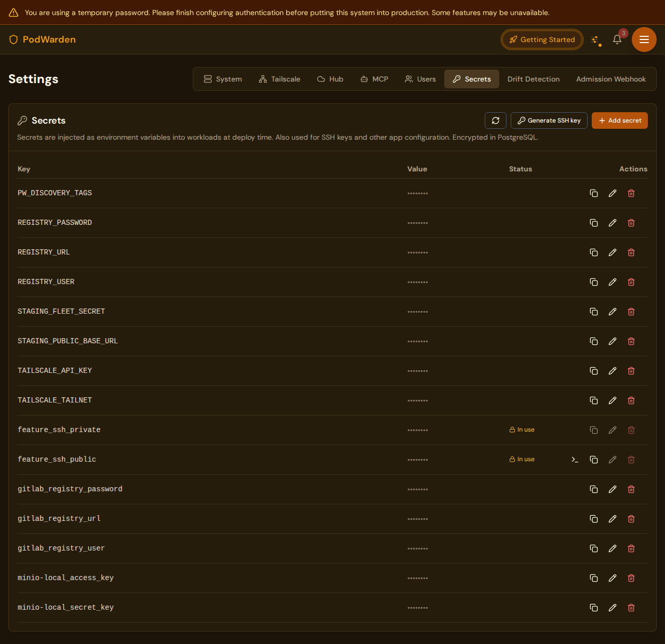
Task: Delete the TAILSCALE_API_KEY secret
Action: pos(631,371)
